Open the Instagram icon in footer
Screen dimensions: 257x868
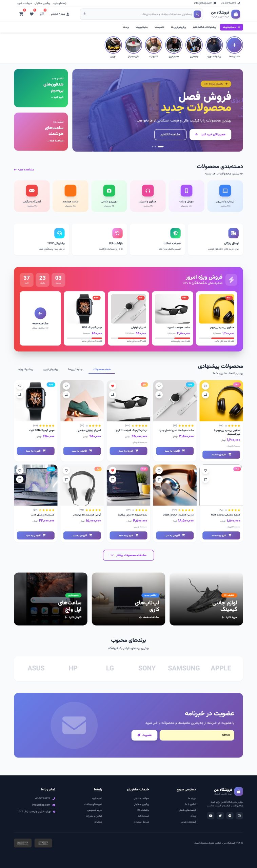[x=239, y=816]
